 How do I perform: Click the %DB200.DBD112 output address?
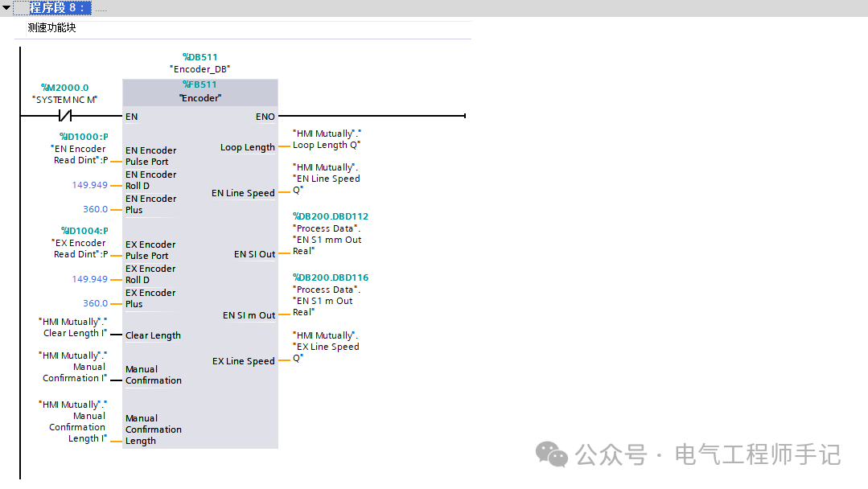(331, 216)
